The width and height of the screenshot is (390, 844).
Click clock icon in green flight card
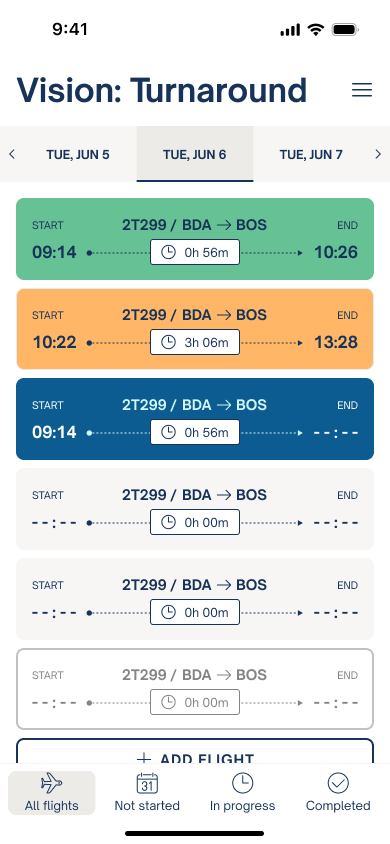coord(168,252)
